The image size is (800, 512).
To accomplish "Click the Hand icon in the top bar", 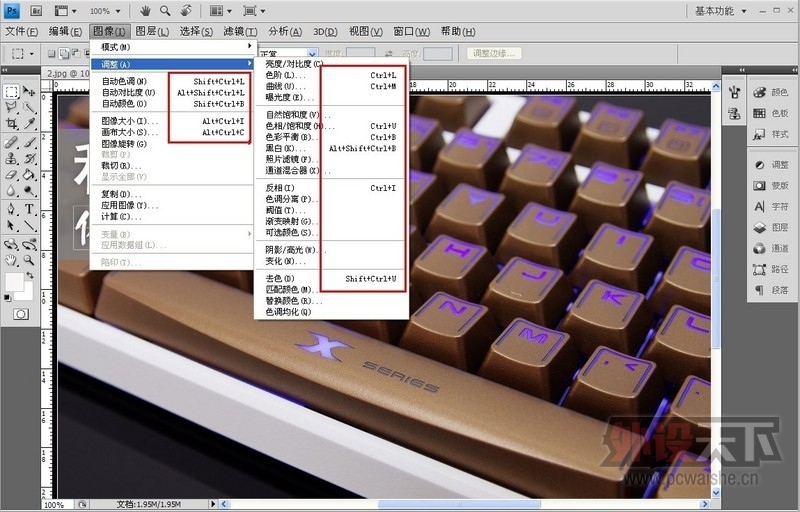I will 146,10.
